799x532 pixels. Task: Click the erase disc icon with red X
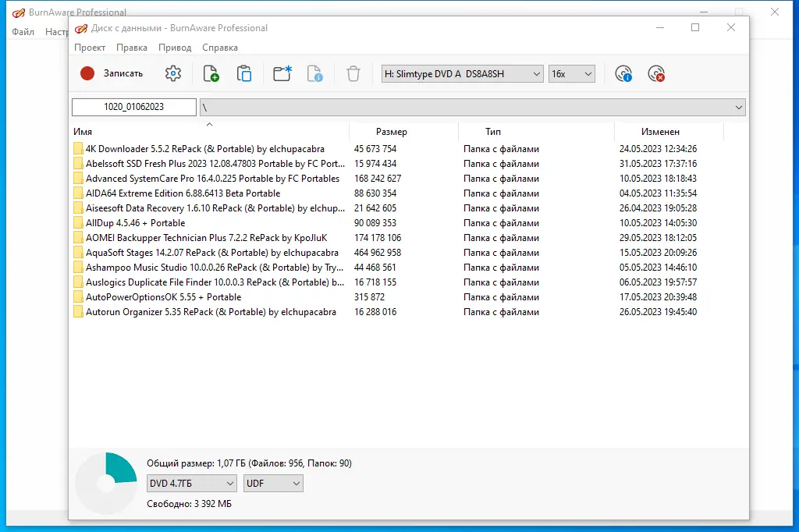(656, 74)
